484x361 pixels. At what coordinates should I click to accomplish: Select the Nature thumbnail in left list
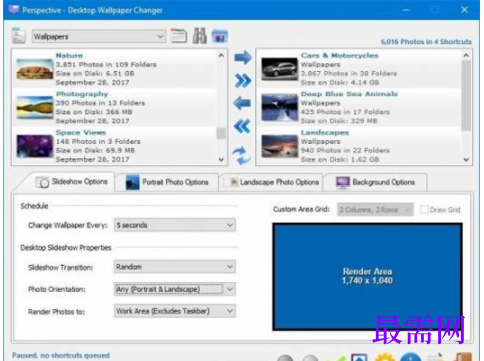[35, 69]
